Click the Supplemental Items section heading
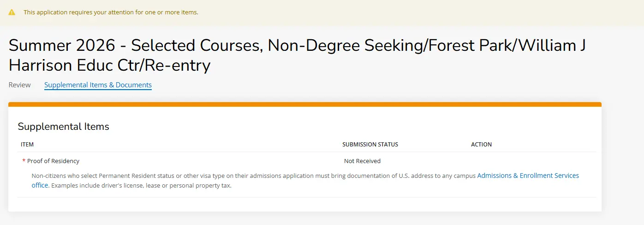This screenshot has height=225, width=644. [x=63, y=127]
